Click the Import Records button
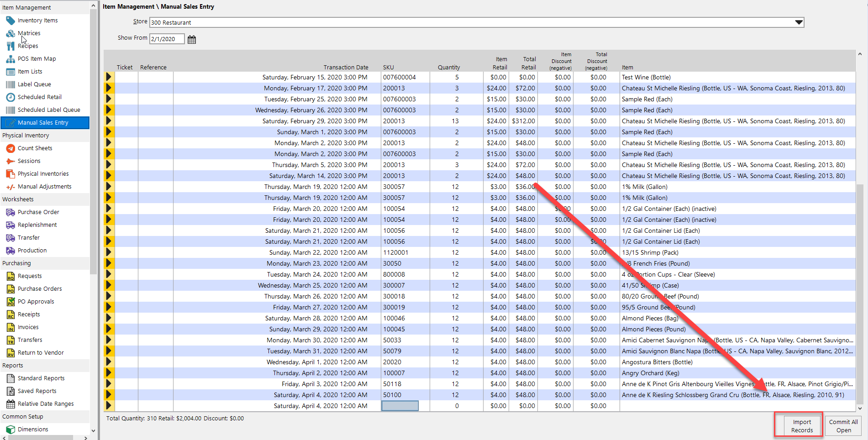The height and width of the screenshot is (440, 868). [802, 426]
